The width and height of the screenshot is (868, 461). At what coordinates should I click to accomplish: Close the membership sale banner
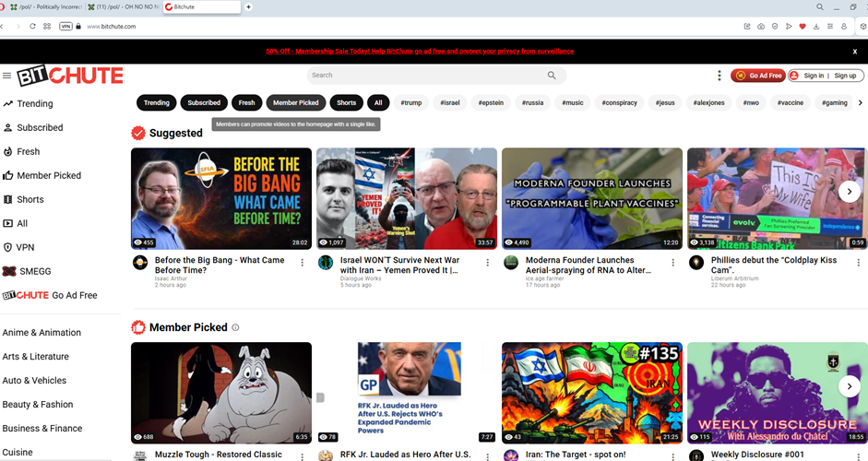coord(855,52)
